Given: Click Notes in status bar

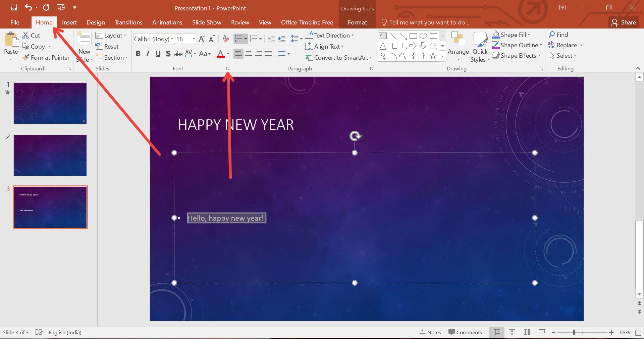Looking at the screenshot, I should click(430, 332).
